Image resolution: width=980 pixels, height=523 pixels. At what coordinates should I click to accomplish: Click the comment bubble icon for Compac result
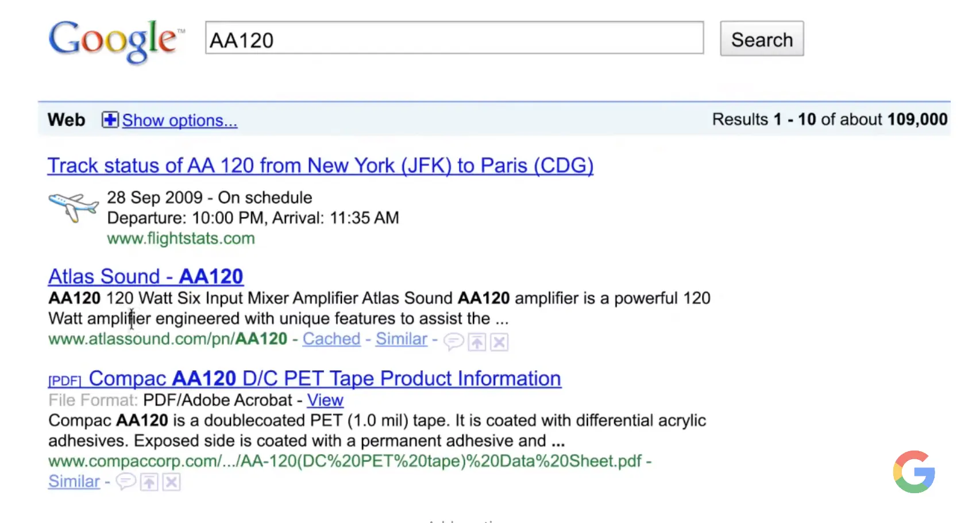click(x=126, y=482)
